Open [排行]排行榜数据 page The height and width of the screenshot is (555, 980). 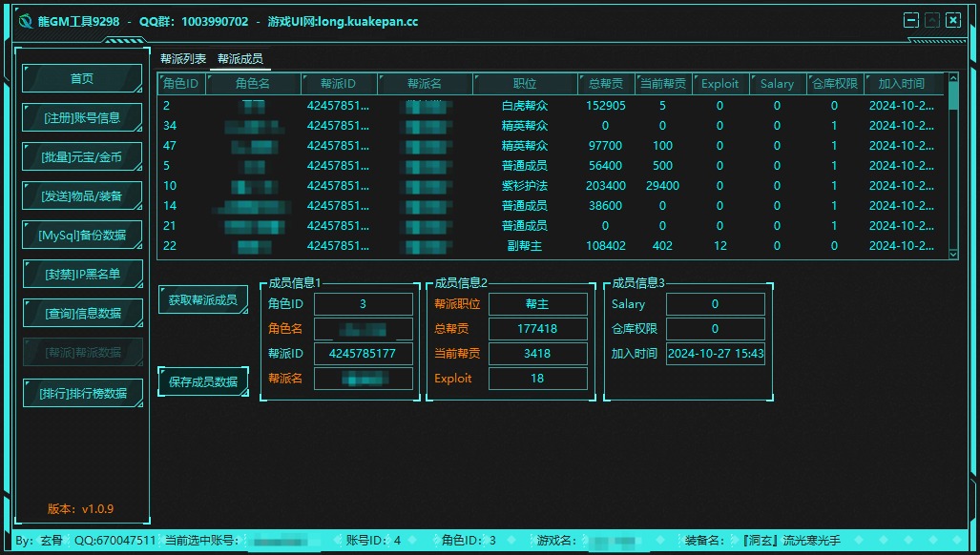click(82, 393)
